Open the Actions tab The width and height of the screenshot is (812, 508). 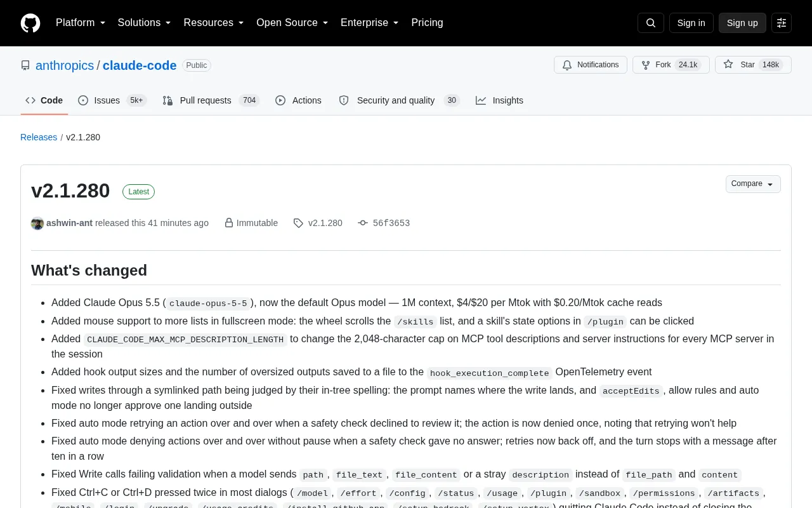tap(298, 100)
